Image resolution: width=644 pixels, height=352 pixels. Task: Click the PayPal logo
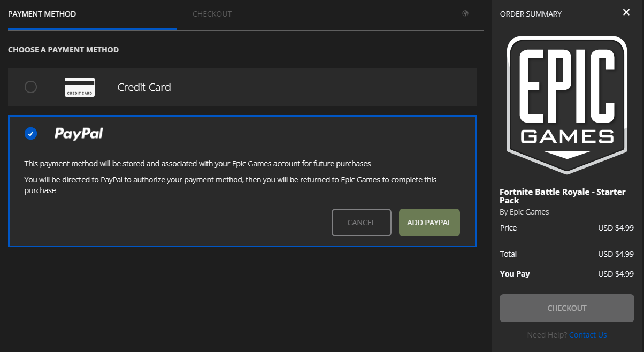pyautogui.click(x=79, y=134)
